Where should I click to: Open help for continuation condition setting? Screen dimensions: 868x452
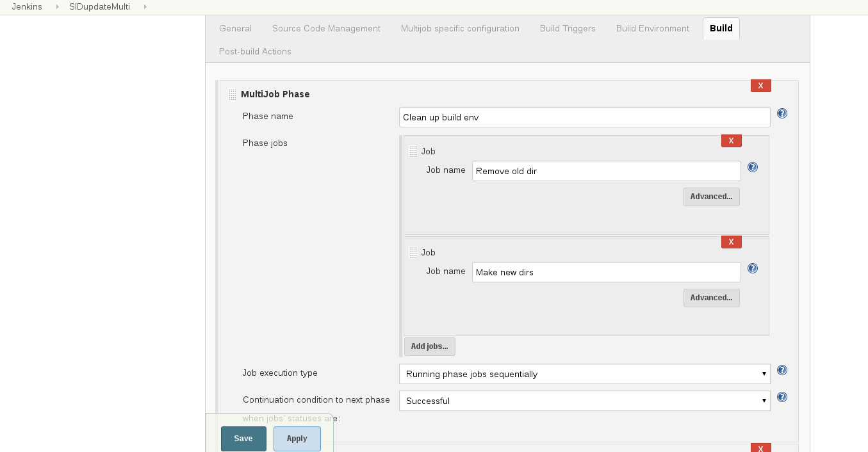[782, 397]
